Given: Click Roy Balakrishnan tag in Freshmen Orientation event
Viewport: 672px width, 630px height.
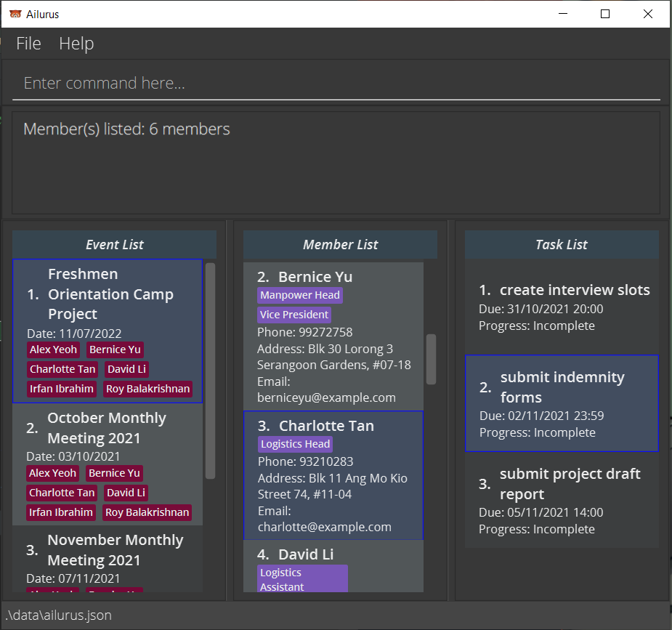Looking at the screenshot, I should pos(147,389).
